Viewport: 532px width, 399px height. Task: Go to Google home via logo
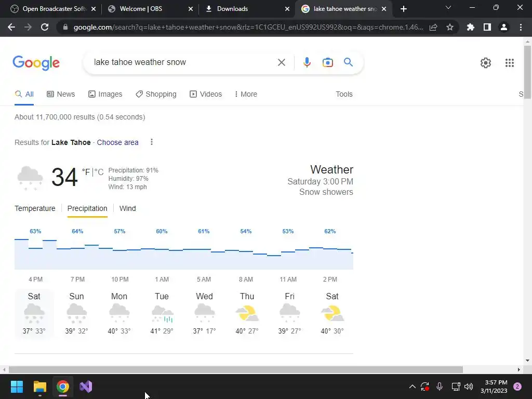(x=36, y=63)
